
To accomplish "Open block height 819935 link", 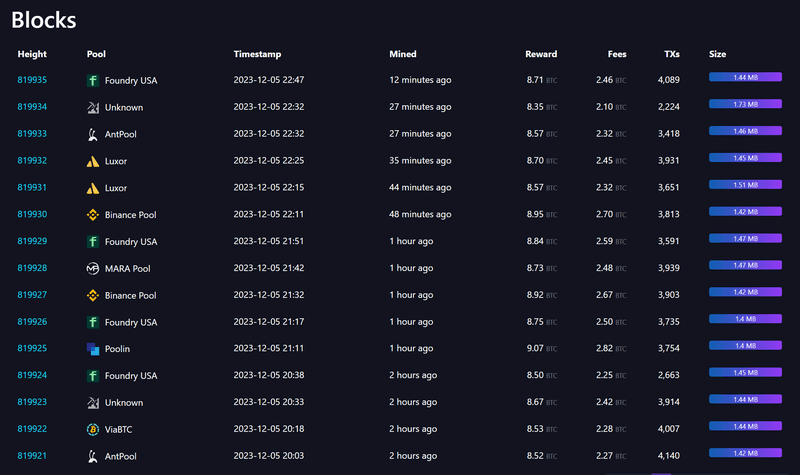I will [x=32, y=79].
